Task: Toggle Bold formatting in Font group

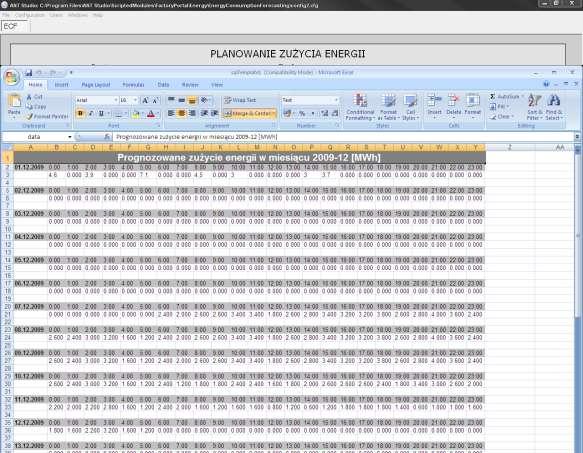Action: 80,113
